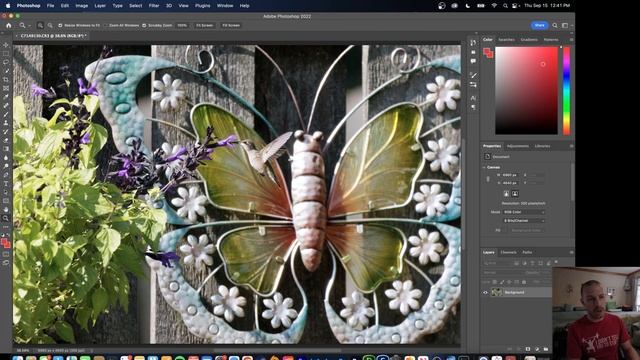640x360 pixels.
Task: Click the Fill Screen button
Action: [231, 25]
